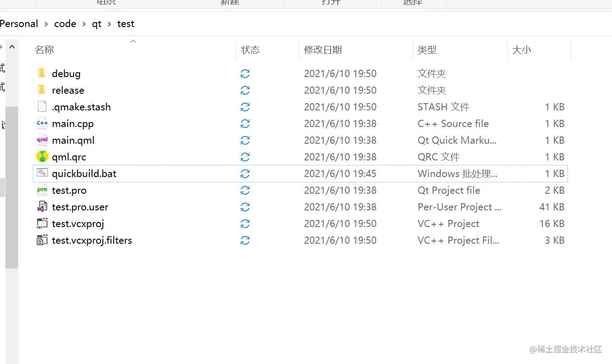Select the debug folder icon
Image resolution: width=612 pixels, height=364 pixels.
(x=41, y=73)
